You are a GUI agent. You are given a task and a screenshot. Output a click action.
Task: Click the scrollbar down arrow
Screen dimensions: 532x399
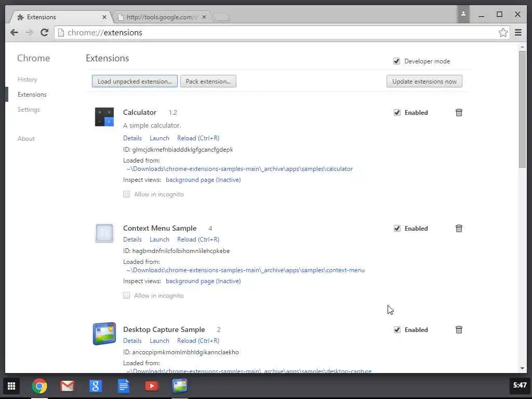[x=522, y=368]
